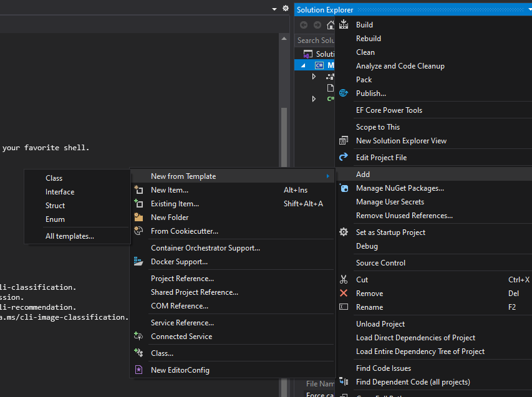Image resolution: width=532 pixels, height=397 pixels.
Task: Choose Add from the context menu
Action: 362,174
